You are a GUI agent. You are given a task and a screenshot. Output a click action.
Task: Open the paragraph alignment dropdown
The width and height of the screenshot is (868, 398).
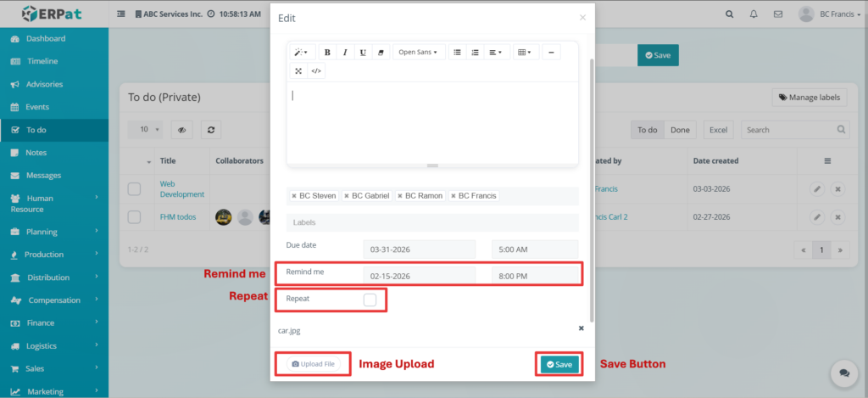[x=495, y=53]
